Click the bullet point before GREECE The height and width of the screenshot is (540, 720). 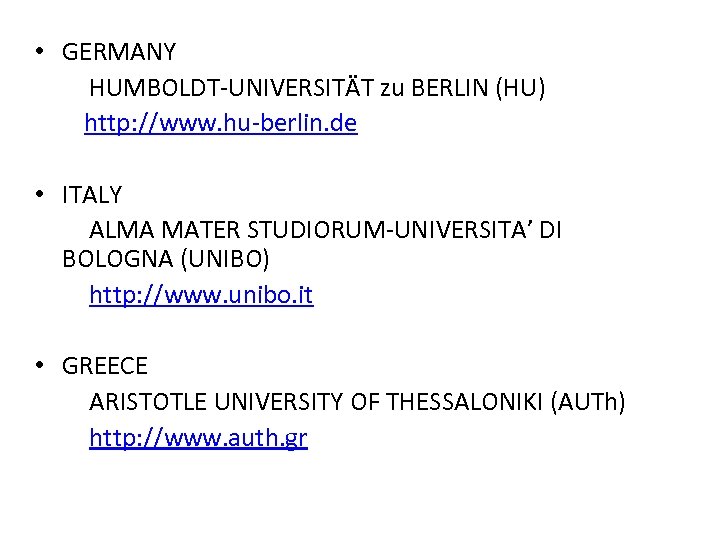(x=37, y=367)
